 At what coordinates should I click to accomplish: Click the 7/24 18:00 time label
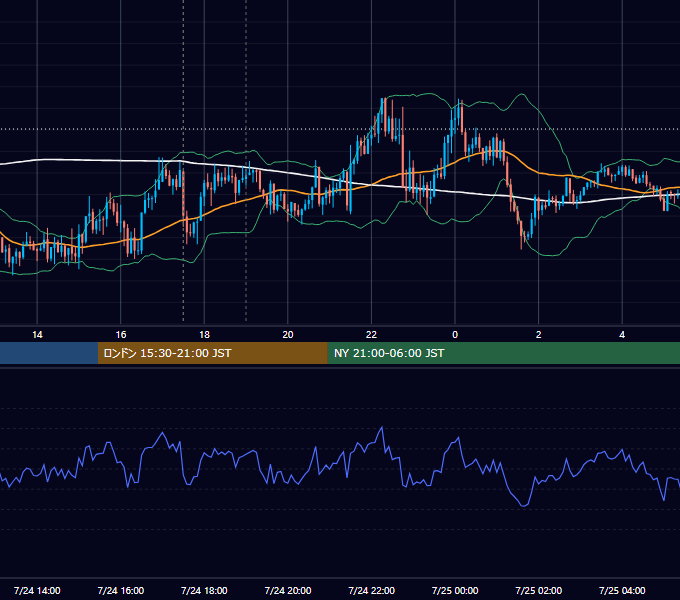pos(204,590)
